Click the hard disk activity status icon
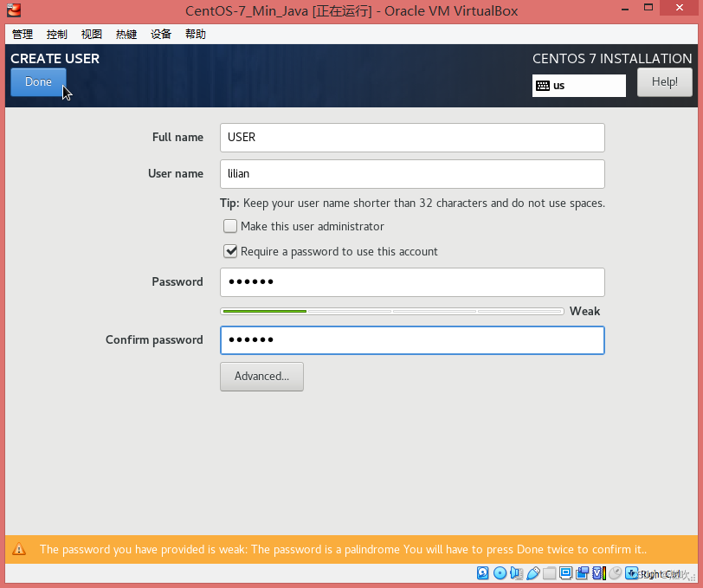 (483, 572)
